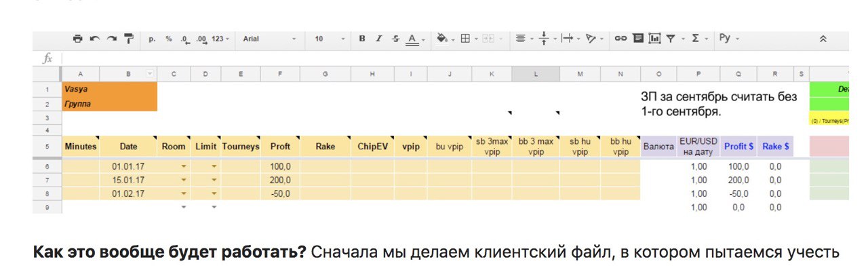Image resolution: width=868 pixels, height=266 pixels.
Task: Open Limit dropdown for 01.02.17 row
Action: (x=214, y=193)
